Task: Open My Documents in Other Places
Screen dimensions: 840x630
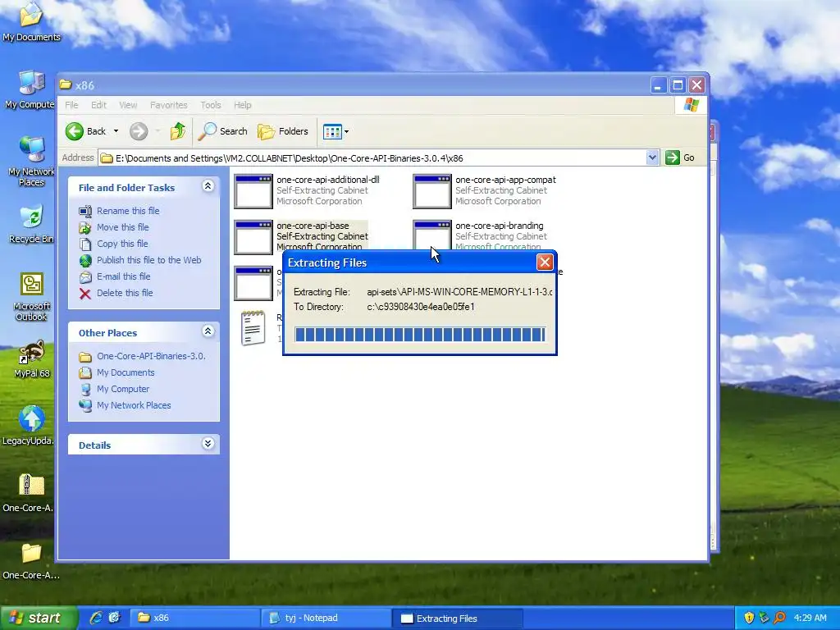Action: pyautogui.click(x=126, y=373)
